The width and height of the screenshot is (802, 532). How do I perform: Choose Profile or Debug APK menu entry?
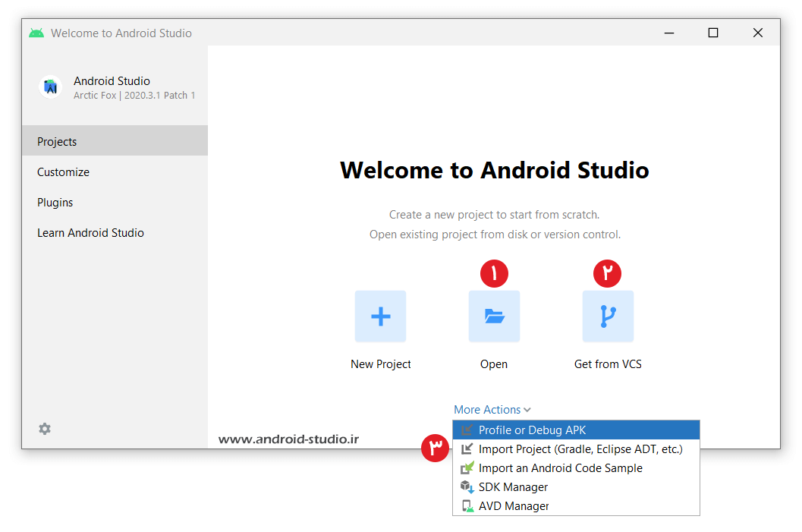[532, 430]
